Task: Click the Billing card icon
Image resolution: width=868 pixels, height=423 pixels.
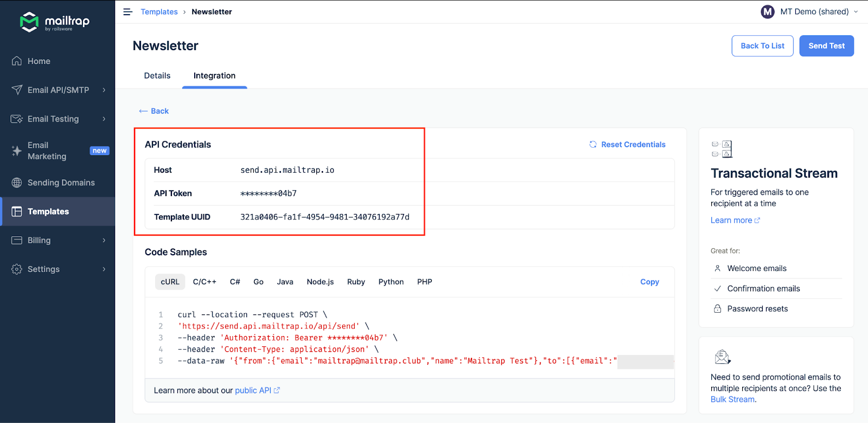Action: (x=17, y=240)
